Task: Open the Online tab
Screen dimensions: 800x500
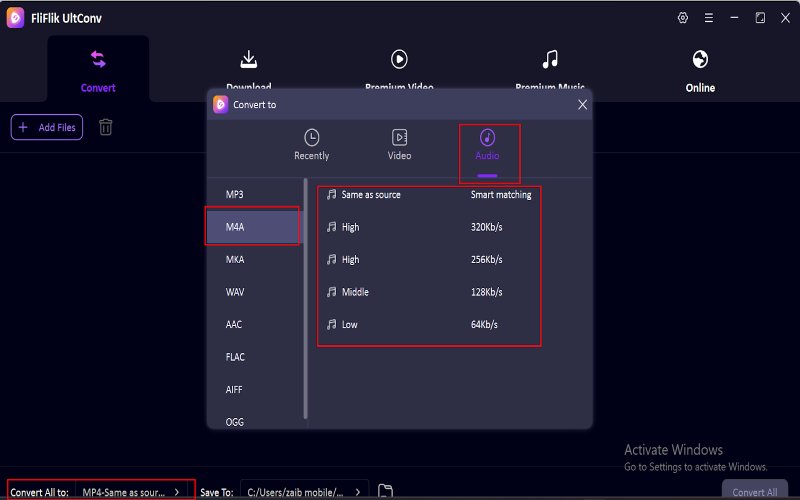Action: tap(700, 71)
